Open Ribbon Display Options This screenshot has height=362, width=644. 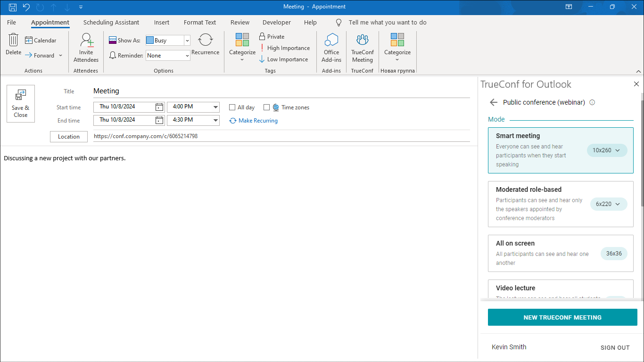569,7
